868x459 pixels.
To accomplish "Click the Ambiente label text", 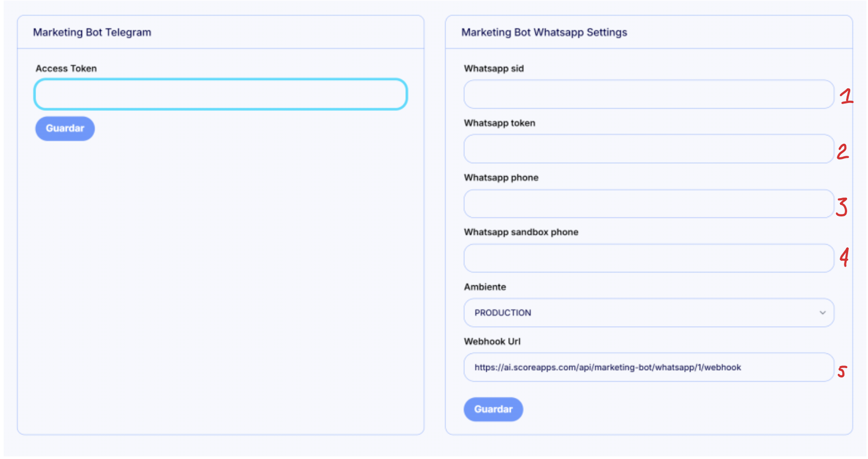I will click(x=485, y=287).
